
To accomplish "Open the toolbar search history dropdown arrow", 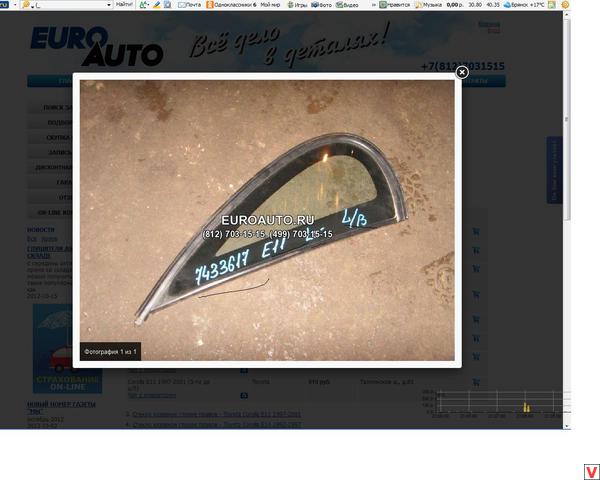I will (x=109, y=5).
